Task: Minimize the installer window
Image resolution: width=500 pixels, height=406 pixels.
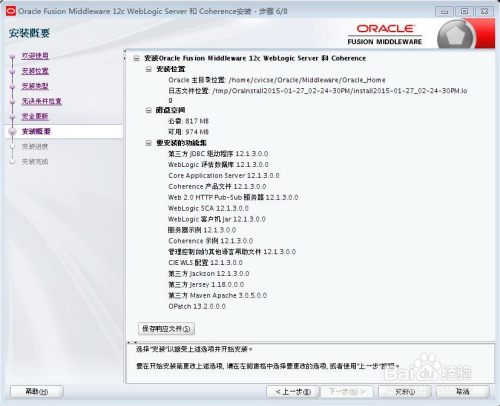Action: point(444,11)
